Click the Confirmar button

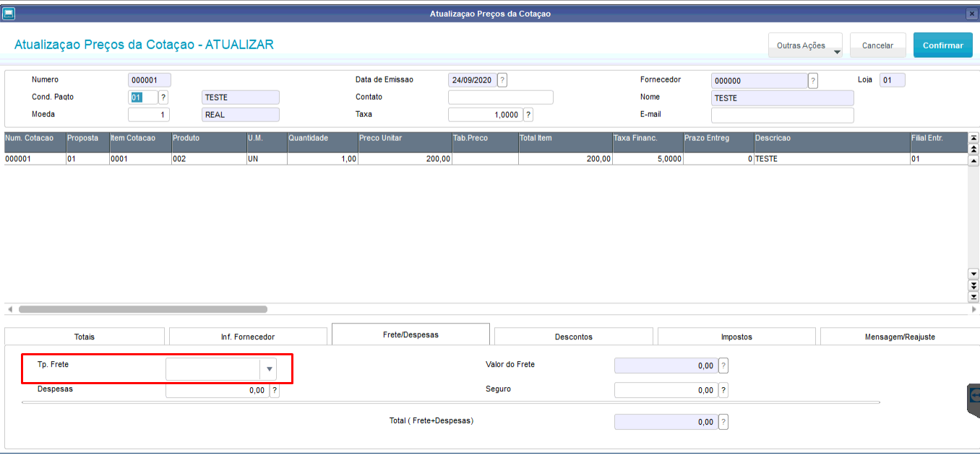coord(943,45)
